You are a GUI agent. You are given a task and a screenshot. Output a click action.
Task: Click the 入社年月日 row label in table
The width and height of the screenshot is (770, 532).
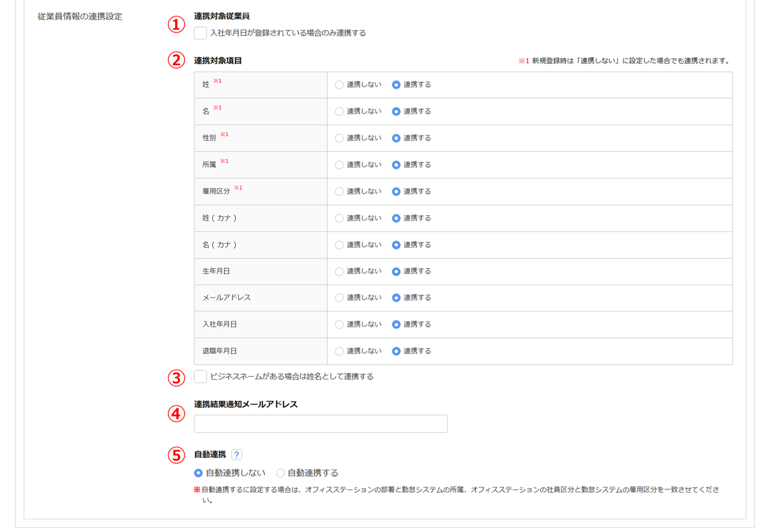pos(220,324)
